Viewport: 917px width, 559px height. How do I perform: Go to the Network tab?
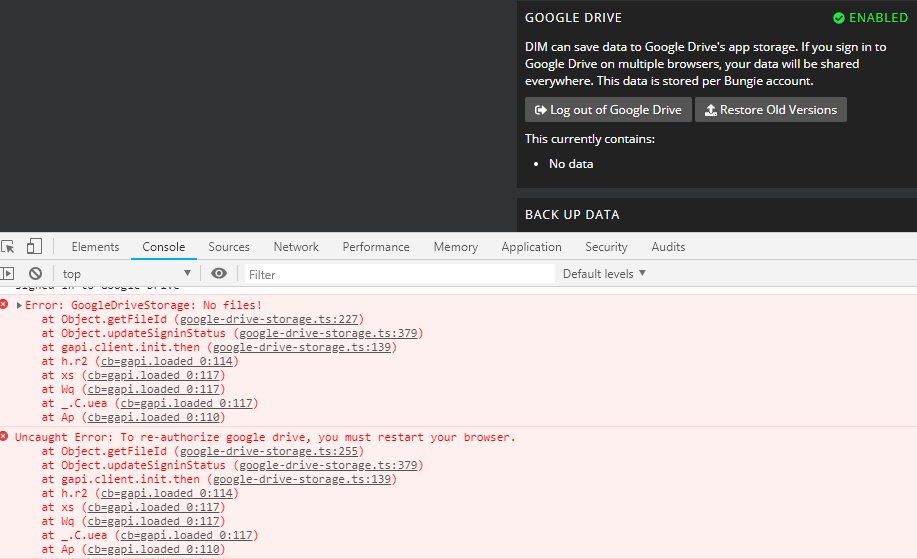(296, 247)
